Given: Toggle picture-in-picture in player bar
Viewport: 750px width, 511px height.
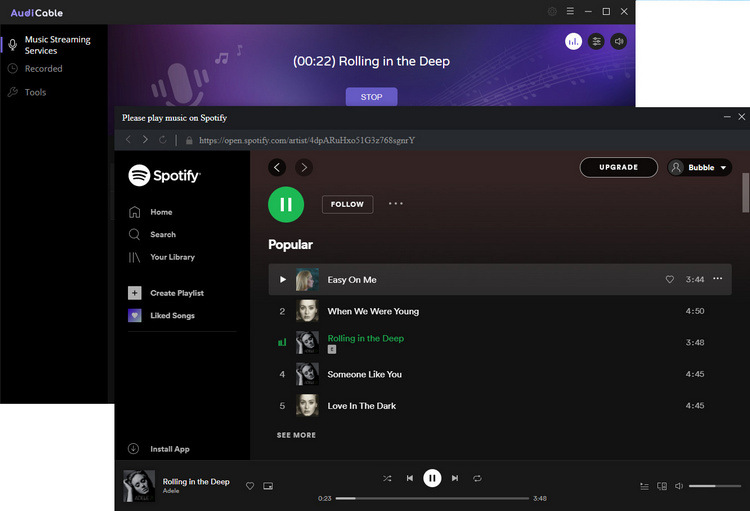Looking at the screenshot, I should 268,486.
